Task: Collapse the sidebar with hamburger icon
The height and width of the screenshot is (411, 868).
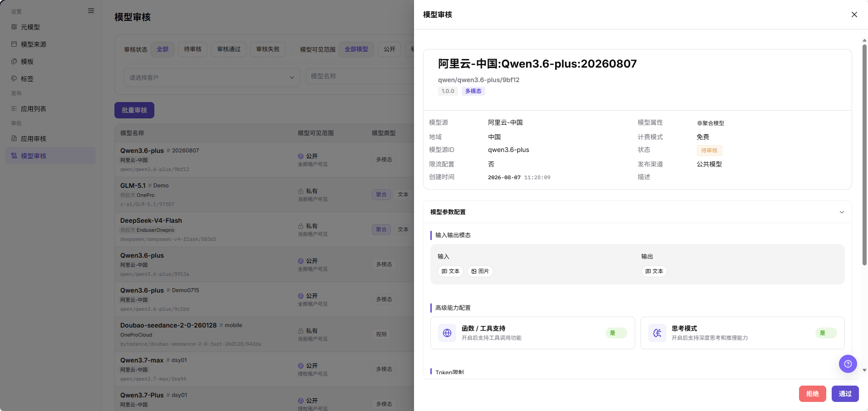Action: [91, 11]
